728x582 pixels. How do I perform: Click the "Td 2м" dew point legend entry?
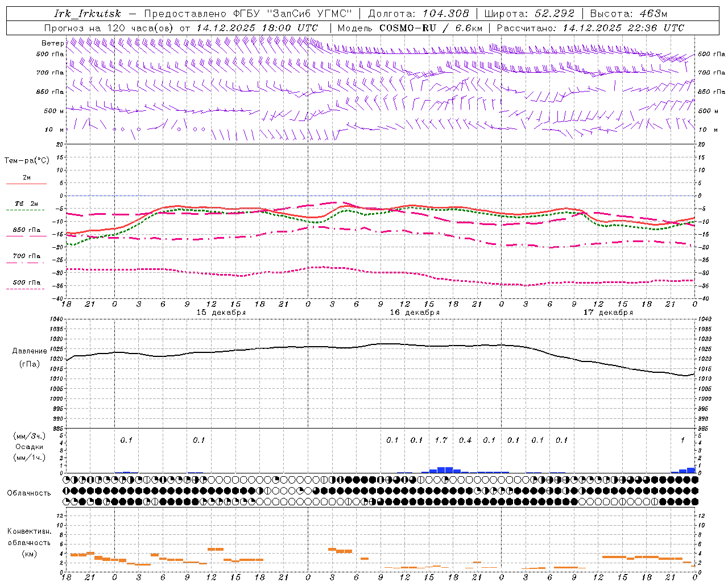[x=27, y=203]
